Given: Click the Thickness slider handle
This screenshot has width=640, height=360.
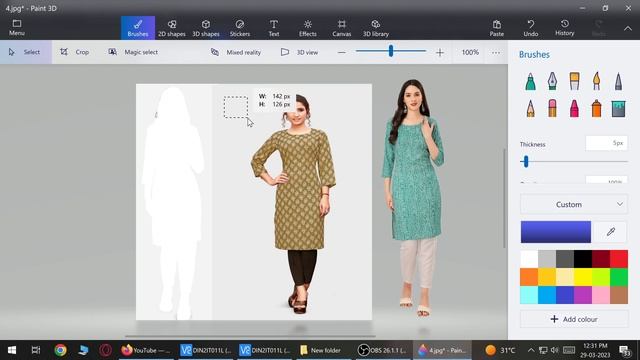Looking at the screenshot, I should tap(526, 162).
